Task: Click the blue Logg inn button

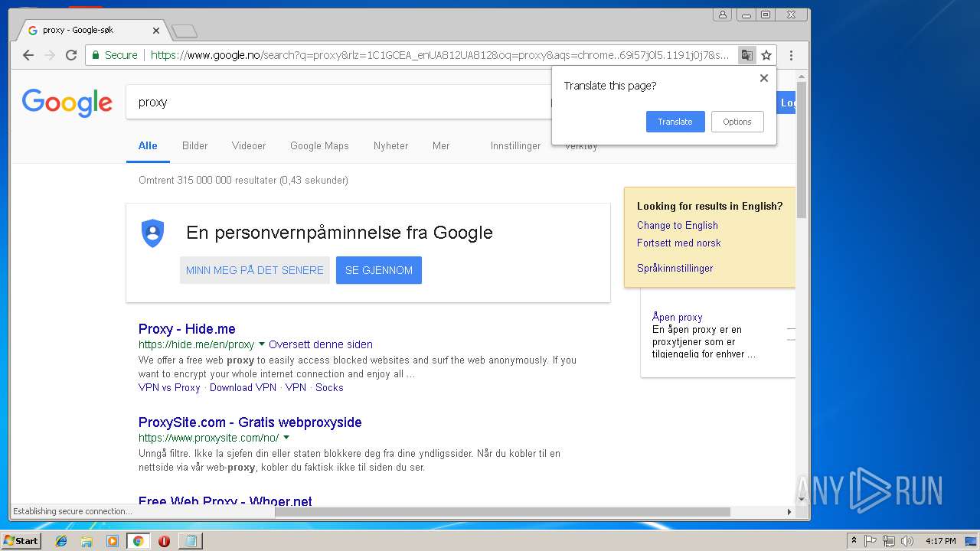Action: 786,103
